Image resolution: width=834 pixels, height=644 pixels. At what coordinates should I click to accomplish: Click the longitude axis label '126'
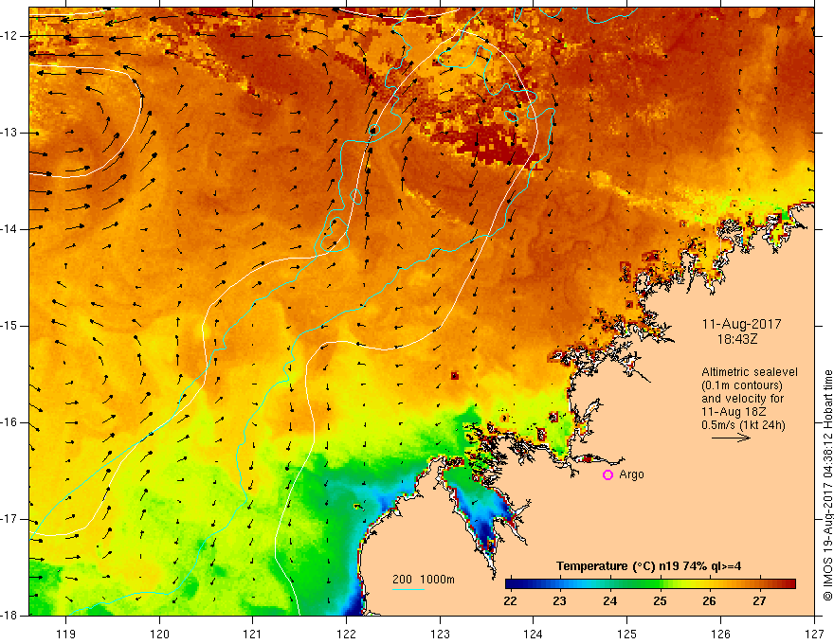click(x=720, y=635)
